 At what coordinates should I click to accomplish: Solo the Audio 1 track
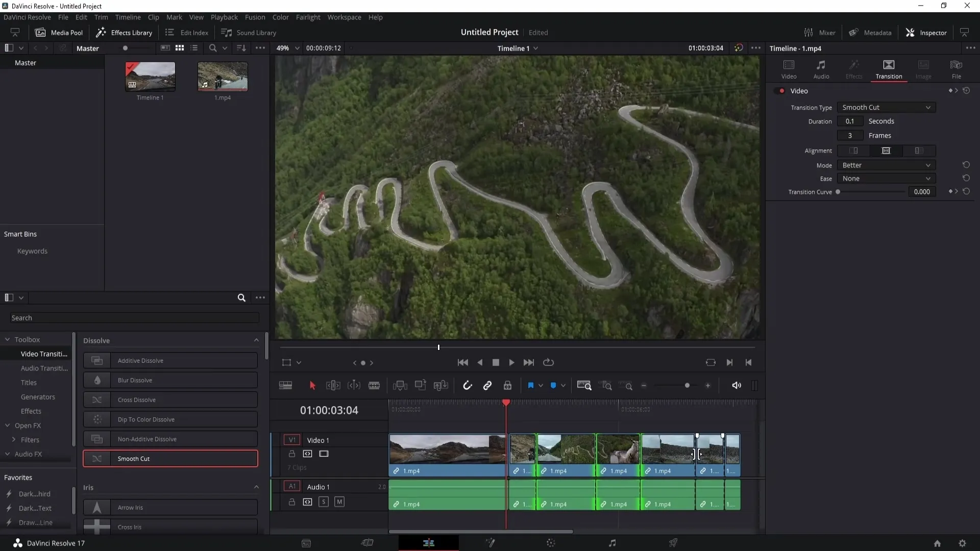pos(324,502)
